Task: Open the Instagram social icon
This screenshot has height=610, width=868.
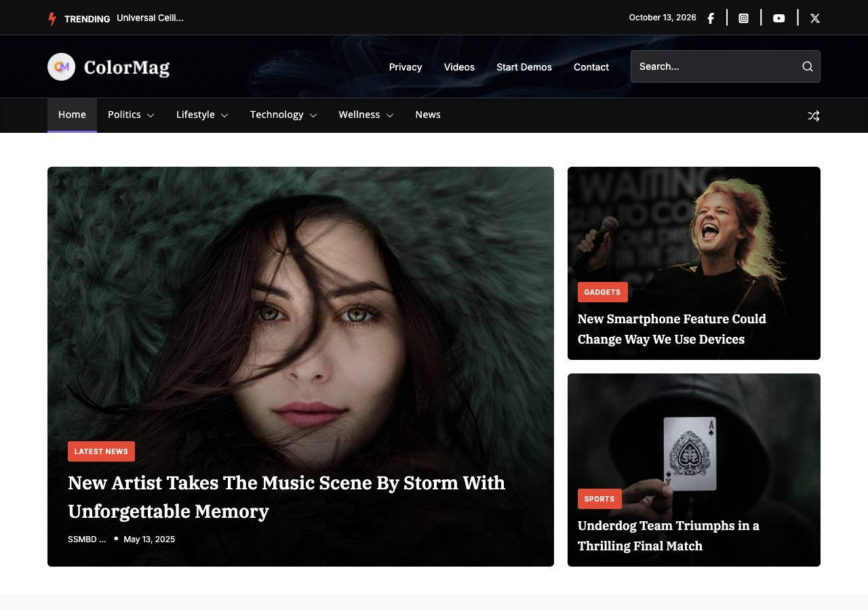Action: tap(743, 18)
